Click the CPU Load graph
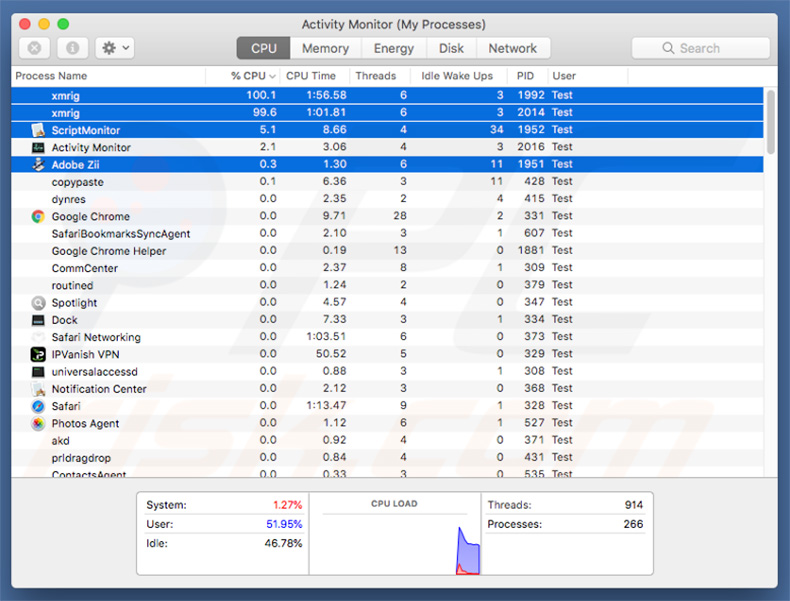This screenshot has width=790, height=601. pyautogui.click(x=394, y=540)
